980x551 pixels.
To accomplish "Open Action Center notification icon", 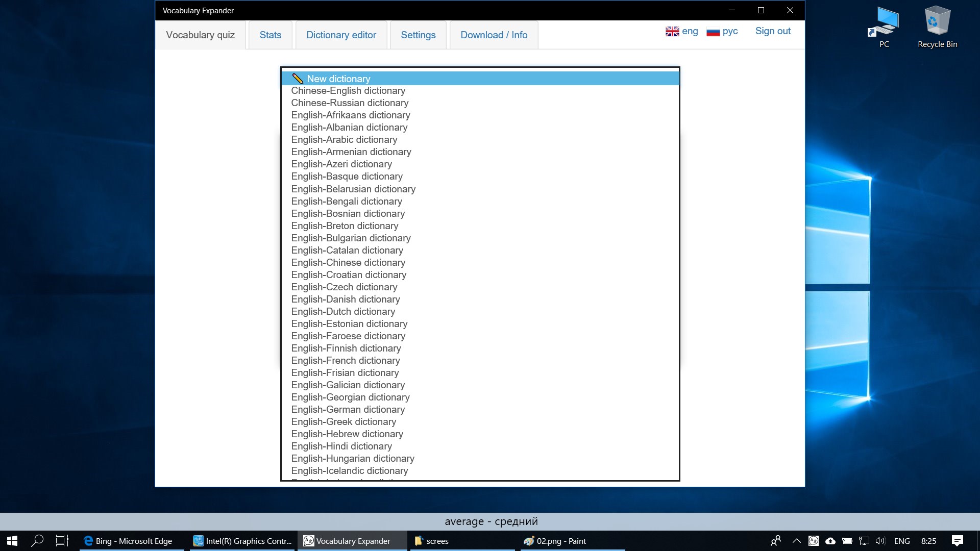I will coord(958,541).
